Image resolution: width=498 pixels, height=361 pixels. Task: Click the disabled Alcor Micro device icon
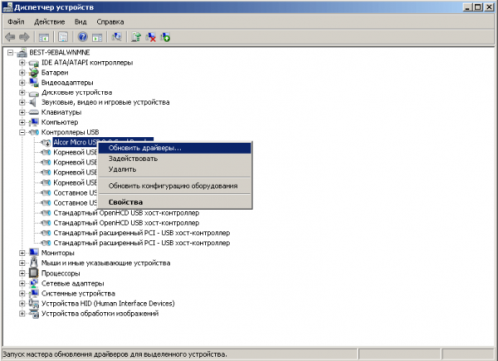tap(46, 143)
